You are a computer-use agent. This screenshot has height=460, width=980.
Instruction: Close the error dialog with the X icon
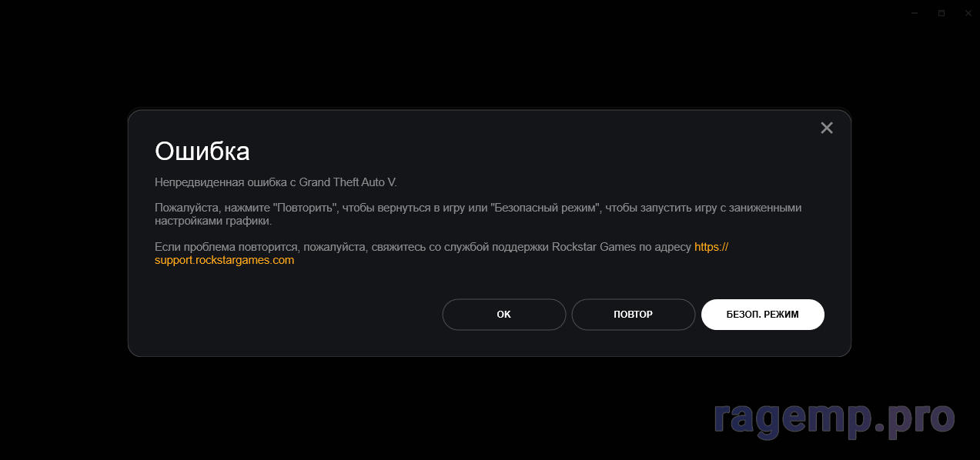827,128
